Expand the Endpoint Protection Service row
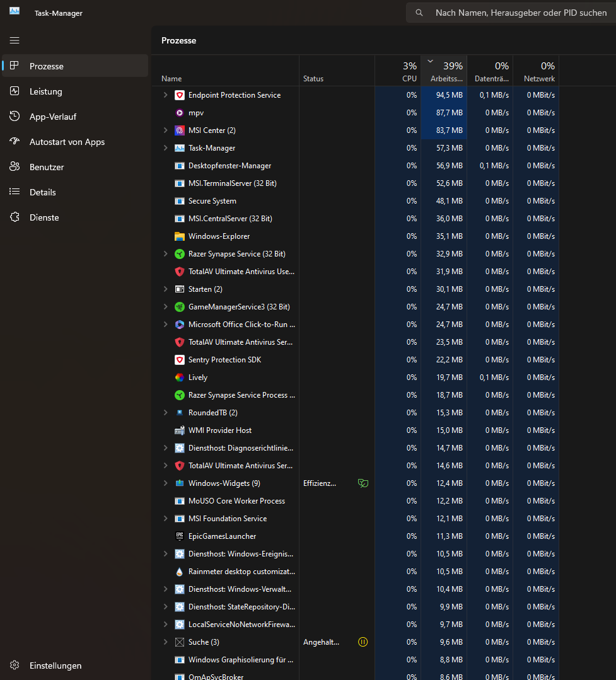The height and width of the screenshot is (680, 616). point(165,95)
